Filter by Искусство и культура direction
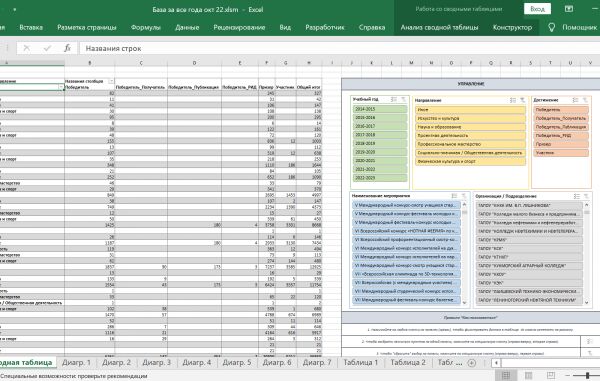This screenshot has width=600, height=381. 470,118
